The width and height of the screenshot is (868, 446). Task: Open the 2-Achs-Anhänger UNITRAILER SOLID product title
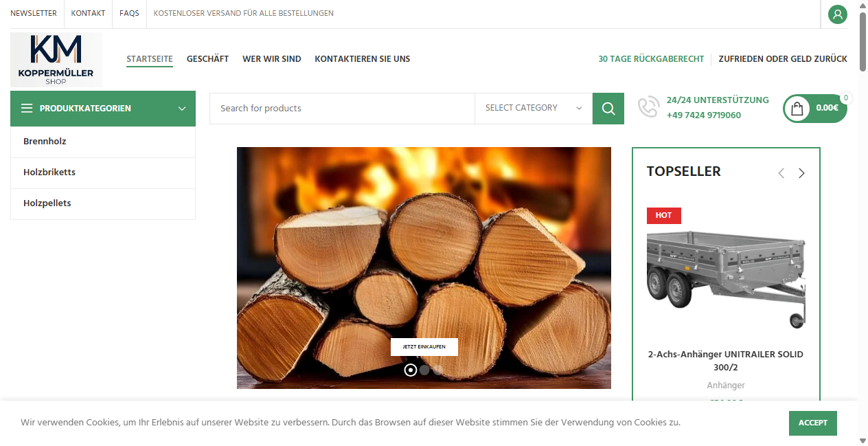click(x=726, y=361)
